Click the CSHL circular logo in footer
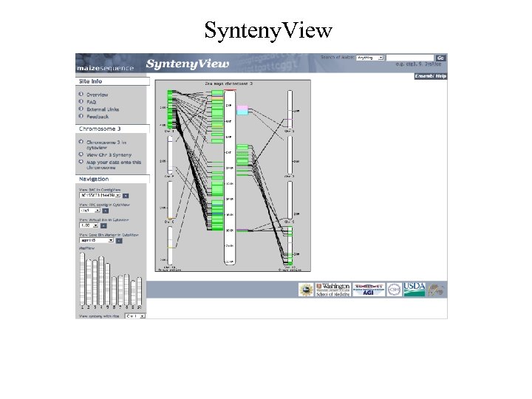The image size is (532, 399). (x=394, y=290)
